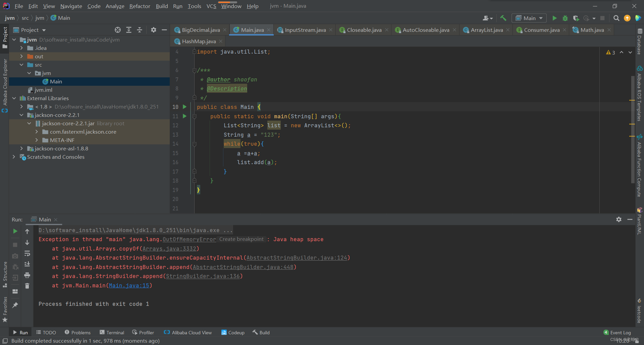Click the editor vertical scrollbar
The image size is (644, 345).
[x=632, y=130]
